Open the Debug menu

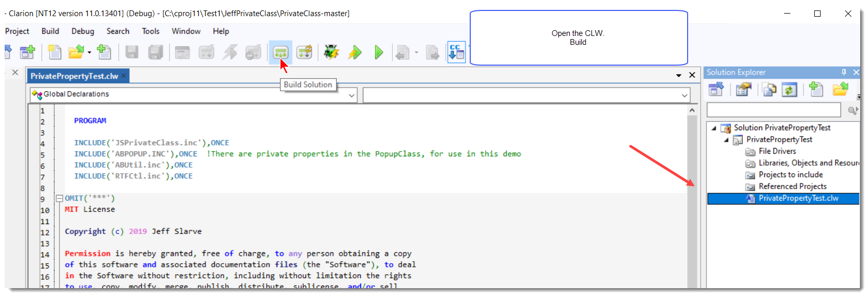pyautogui.click(x=83, y=31)
